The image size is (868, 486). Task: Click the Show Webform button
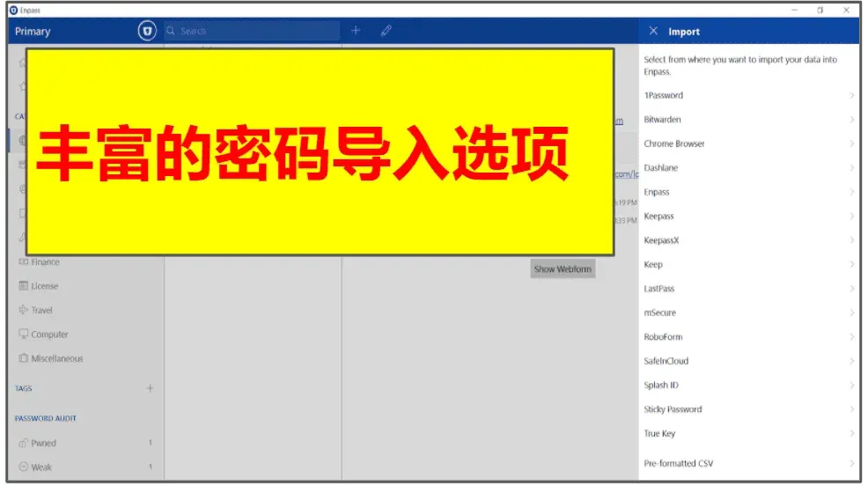563,269
